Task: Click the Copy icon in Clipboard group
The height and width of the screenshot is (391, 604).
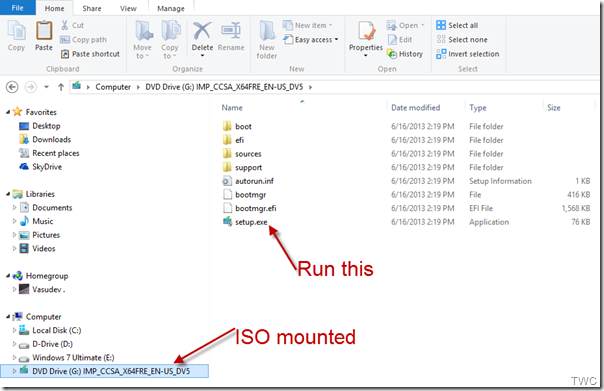Action: [x=16, y=31]
